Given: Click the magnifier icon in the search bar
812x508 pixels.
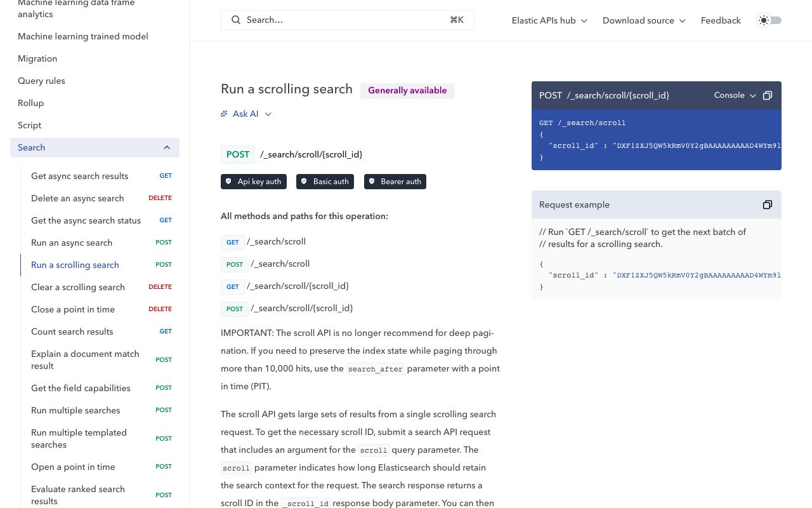Looking at the screenshot, I should [x=235, y=20].
